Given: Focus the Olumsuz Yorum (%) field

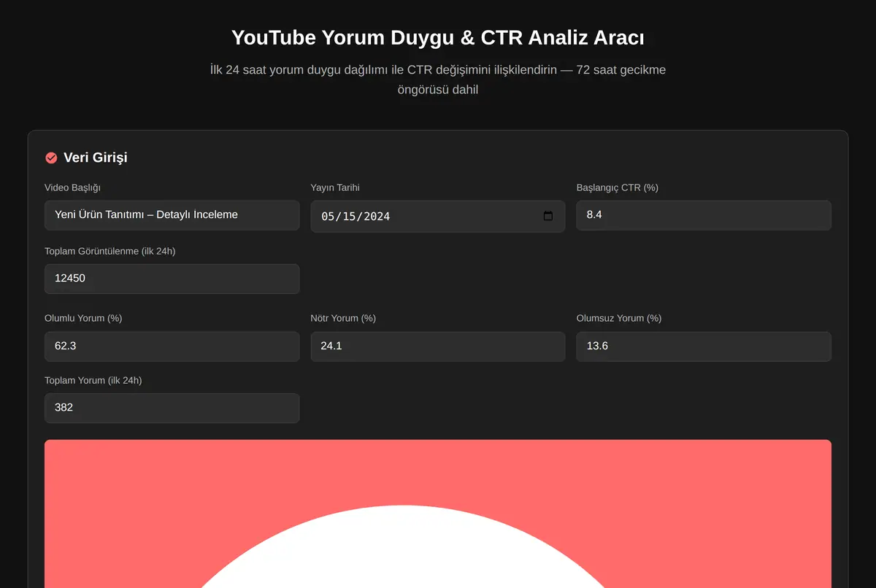Looking at the screenshot, I should click(704, 347).
